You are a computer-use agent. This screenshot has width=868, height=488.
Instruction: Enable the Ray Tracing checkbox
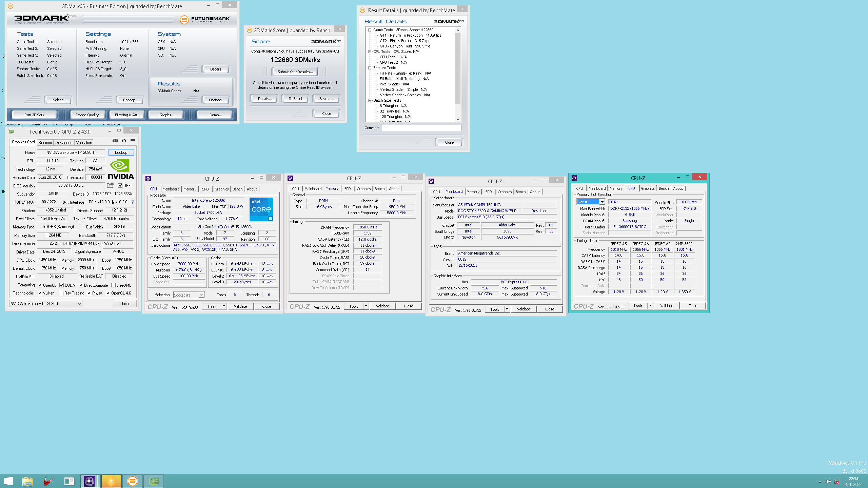pyautogui.click(x=61, y=293)
